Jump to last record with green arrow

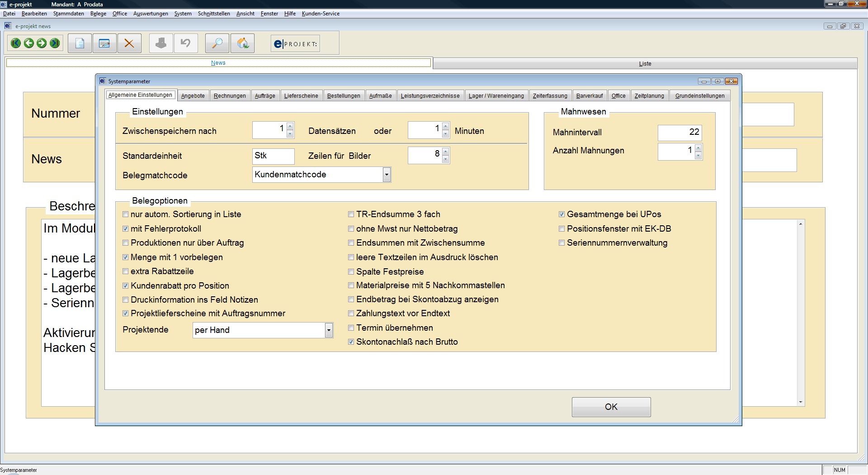tap(55, 43)
